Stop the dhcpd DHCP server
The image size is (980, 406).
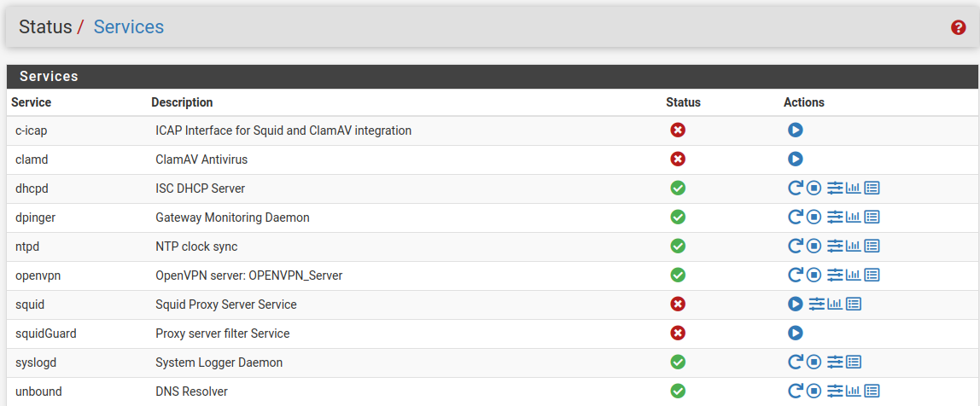click(814, 188)
